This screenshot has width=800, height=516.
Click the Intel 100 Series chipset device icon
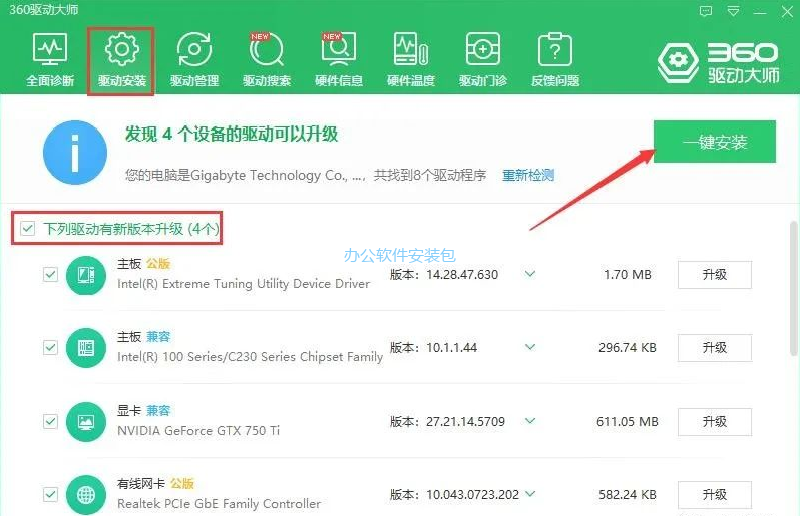[x=86, y=348]
